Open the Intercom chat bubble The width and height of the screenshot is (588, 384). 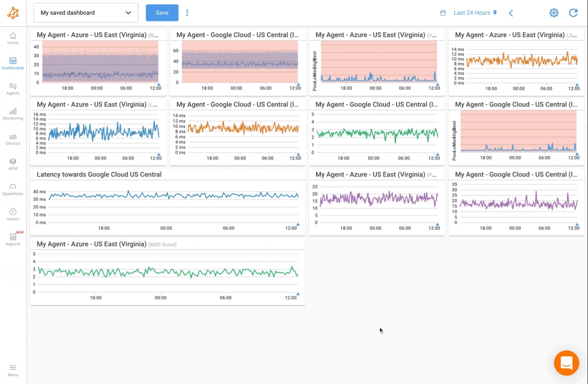566,363
